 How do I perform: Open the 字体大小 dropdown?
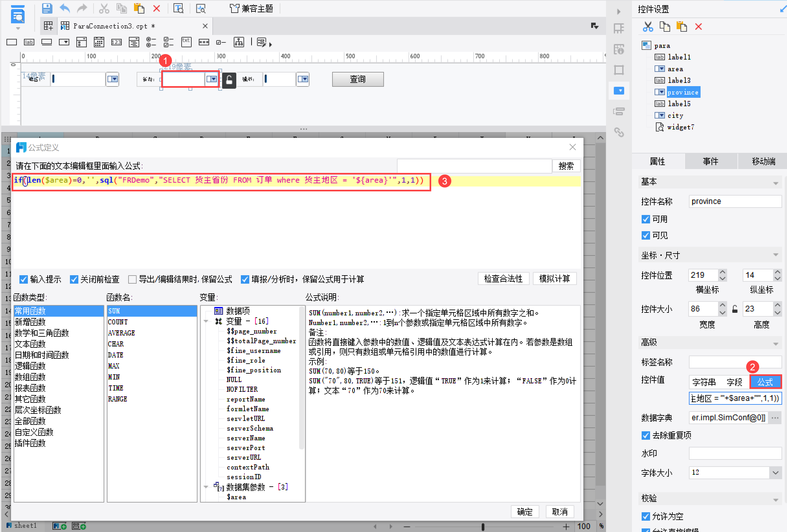pos(775,473)
